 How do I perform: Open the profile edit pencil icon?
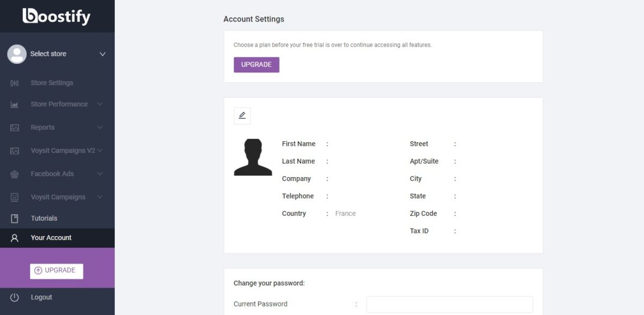coord(242,115)
